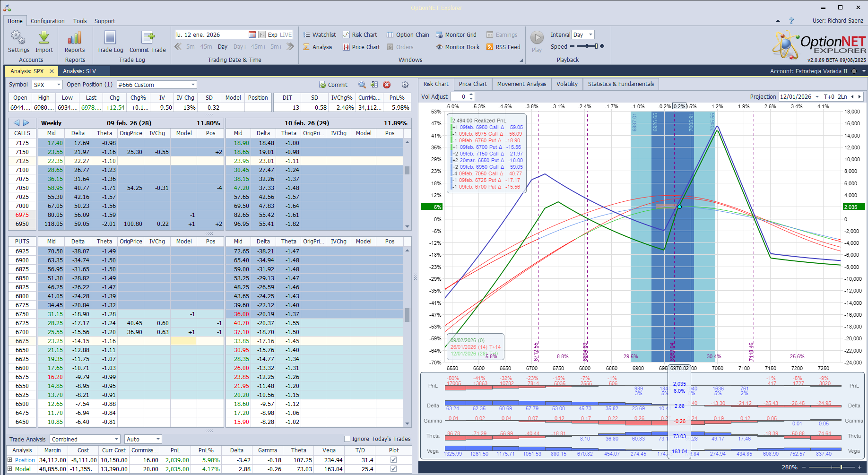Viewport: 868px width, 475px height.
Task: Uncheck the Model row Plot checkbox
Action: (x=393, y=469)
